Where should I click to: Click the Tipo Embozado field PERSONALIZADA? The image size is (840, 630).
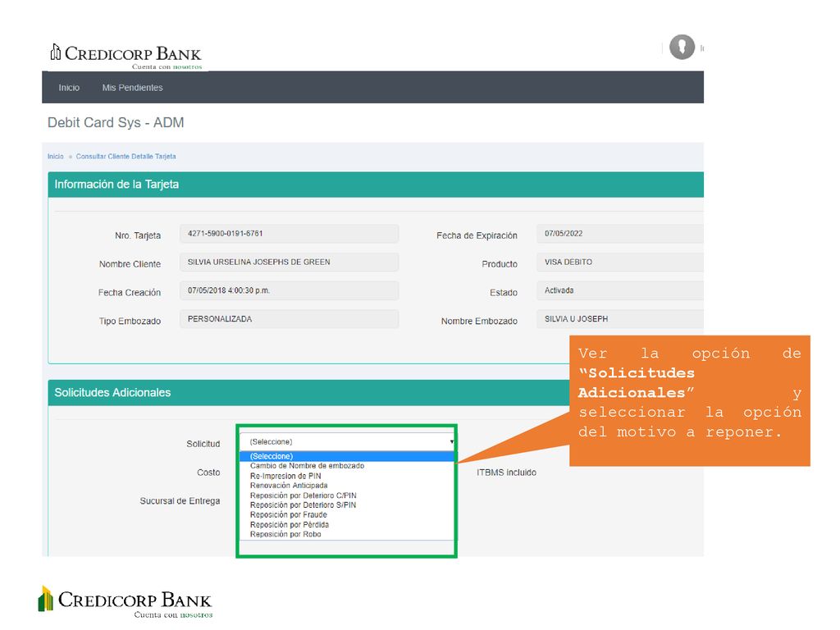[290, 319]
